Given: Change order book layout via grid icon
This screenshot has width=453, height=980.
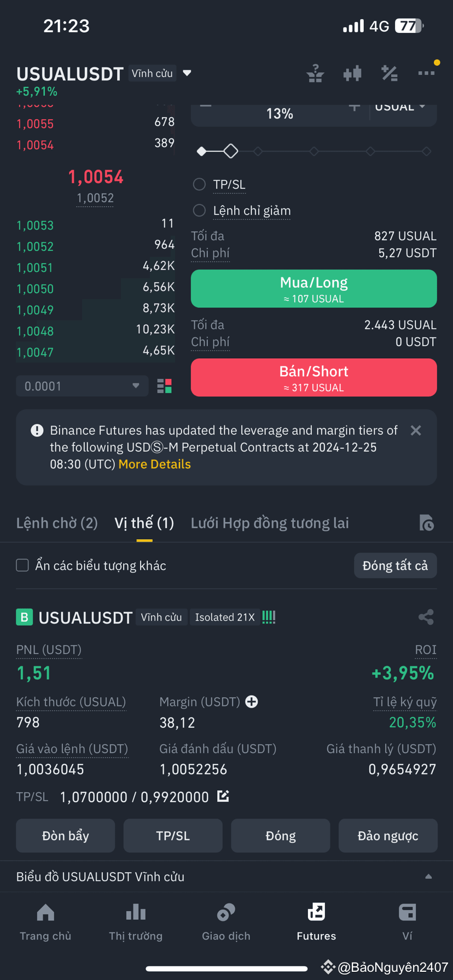Looking at the screenshot, I should point(165,386).
